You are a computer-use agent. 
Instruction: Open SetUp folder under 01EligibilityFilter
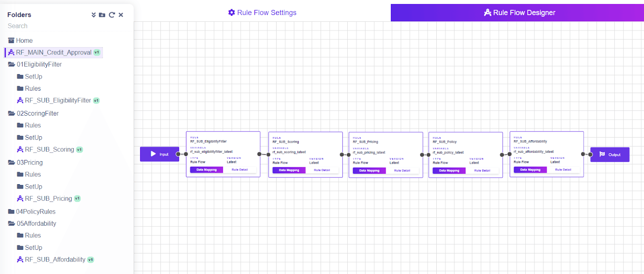(29, 77)
